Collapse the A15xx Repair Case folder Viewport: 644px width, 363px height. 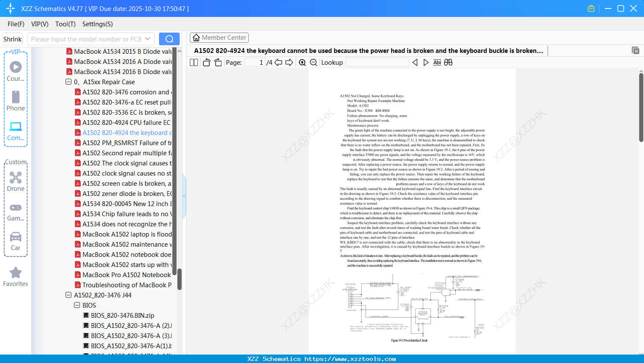[x=69, y=82]
